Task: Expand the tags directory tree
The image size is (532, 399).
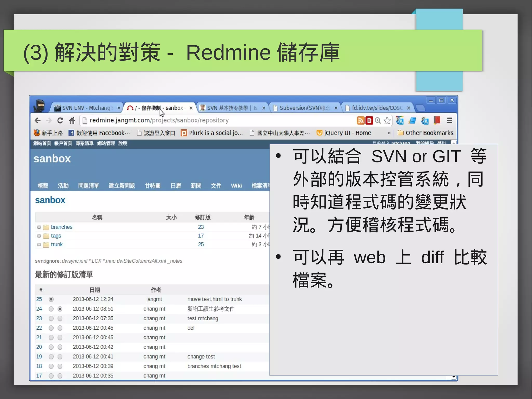Action: pos(39,236)
